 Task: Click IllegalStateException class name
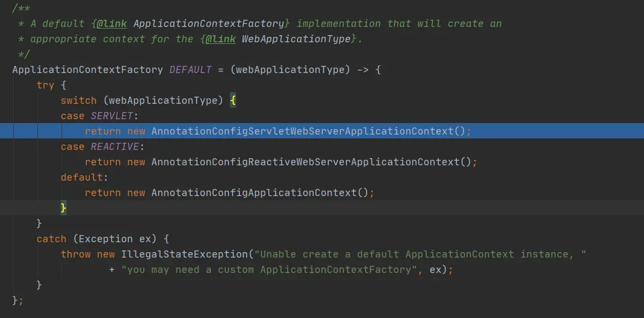point(184,254)
